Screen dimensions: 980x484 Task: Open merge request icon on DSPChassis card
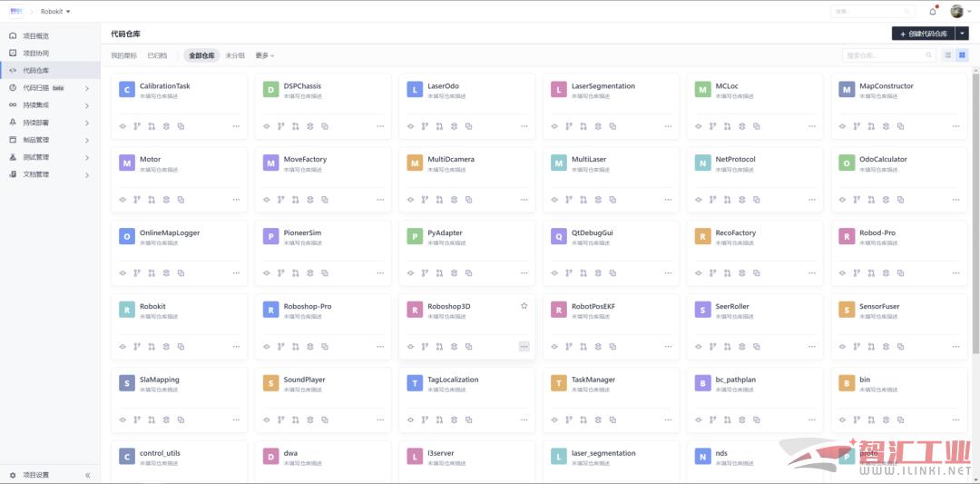(x=296, y=126)
